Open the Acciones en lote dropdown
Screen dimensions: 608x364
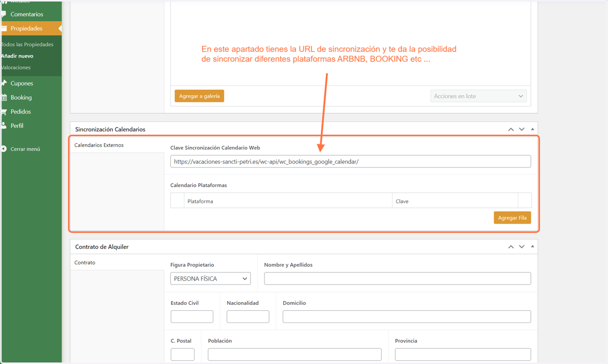click(479, 96)
